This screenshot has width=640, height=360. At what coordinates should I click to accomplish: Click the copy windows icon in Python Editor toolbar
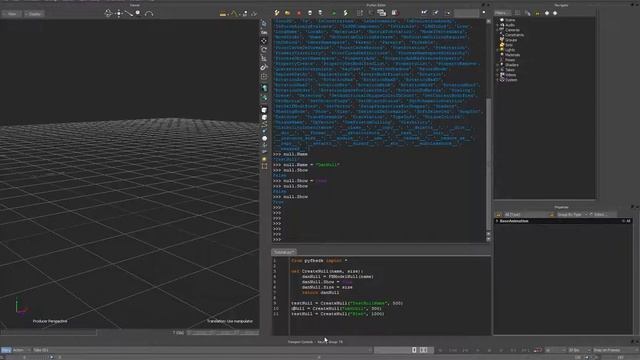tap(382, 13)
